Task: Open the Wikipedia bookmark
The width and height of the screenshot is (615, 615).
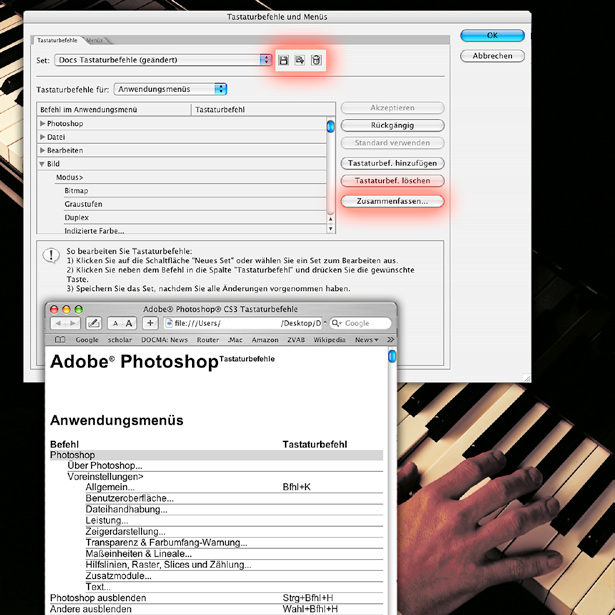Action: (329, 340)
